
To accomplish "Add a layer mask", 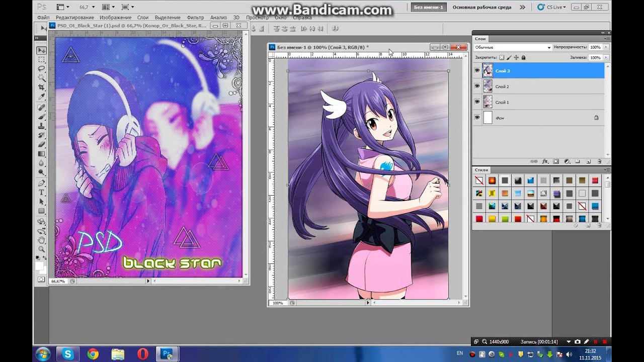I will 556,161.
